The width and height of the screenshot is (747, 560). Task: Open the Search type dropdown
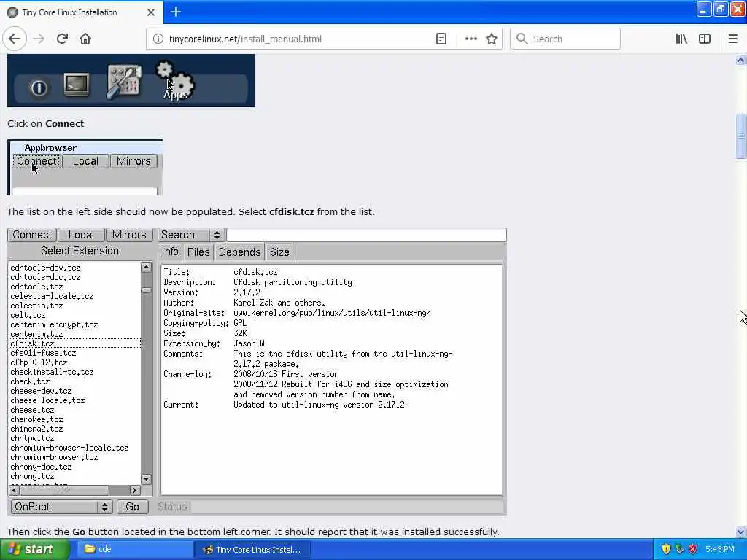(x=190, y=235)
